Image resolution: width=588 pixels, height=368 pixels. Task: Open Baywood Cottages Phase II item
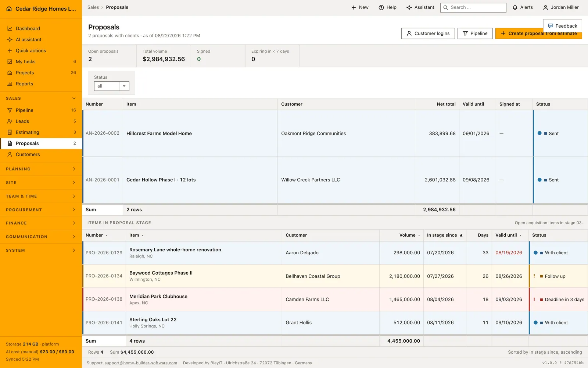[x=161, y=273]
